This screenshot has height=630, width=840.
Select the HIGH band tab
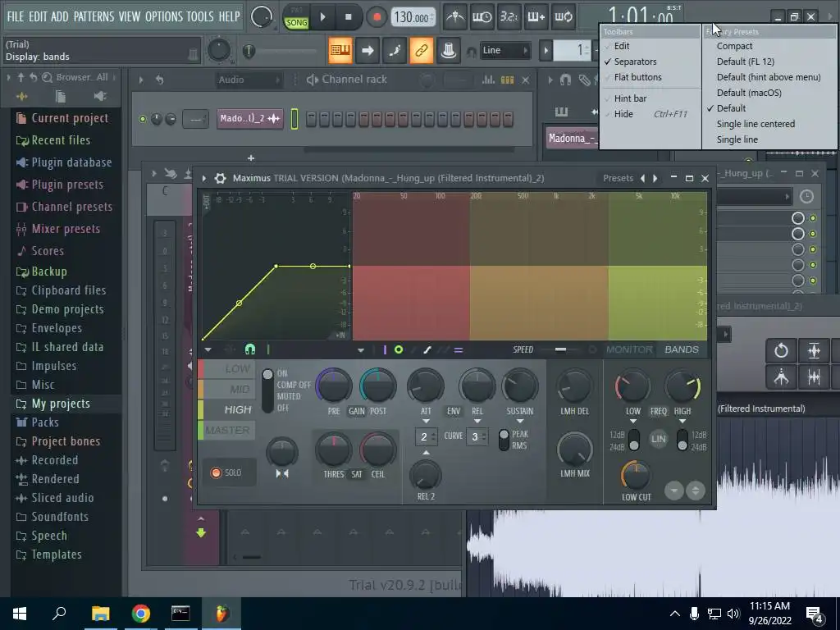click(x=227, y=410)
